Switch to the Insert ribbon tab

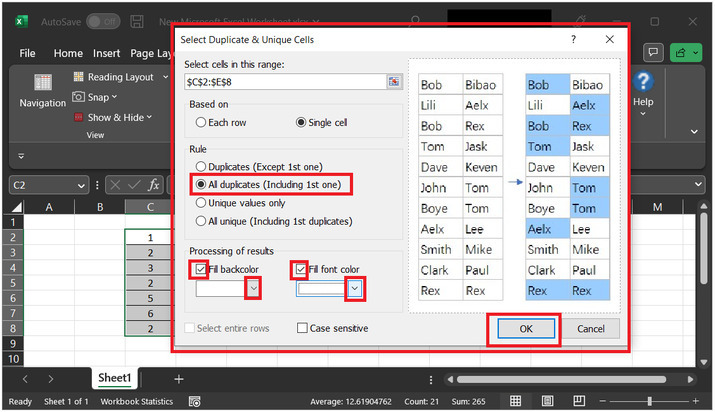[x=106, y=53]
